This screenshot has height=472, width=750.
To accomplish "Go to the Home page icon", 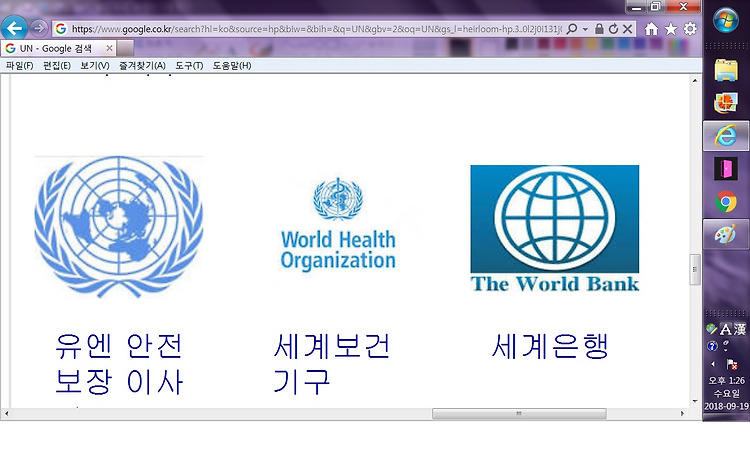I will (x=651, y=29).
